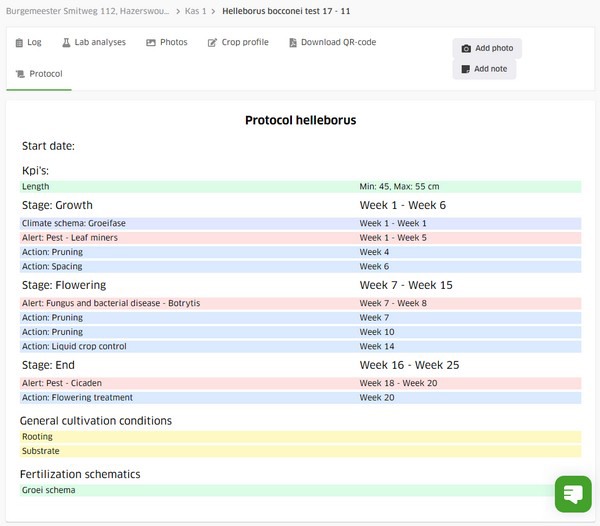This screenshot has width=600, height=526.
Task: Open the Lab analyses tab
Action: [x=93, y=43]
